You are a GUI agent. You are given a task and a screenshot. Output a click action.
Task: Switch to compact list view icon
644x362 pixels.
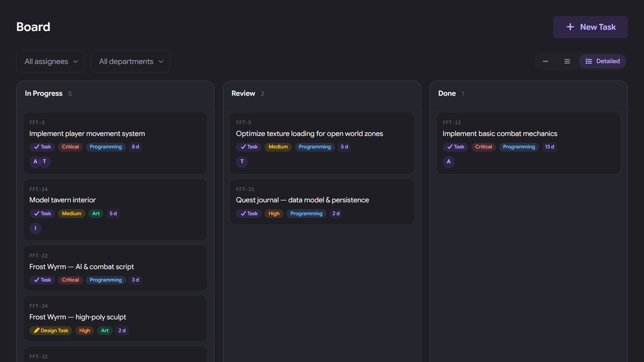point(567,61)
